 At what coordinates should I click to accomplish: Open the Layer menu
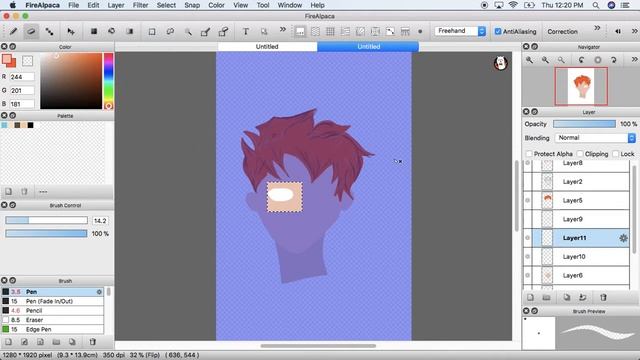(116, 5)
